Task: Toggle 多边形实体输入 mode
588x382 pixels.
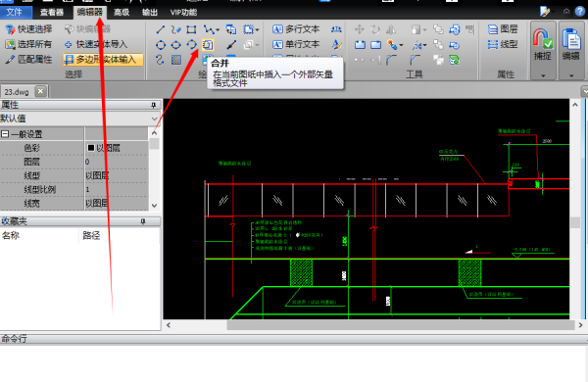Action: point(103,60)
